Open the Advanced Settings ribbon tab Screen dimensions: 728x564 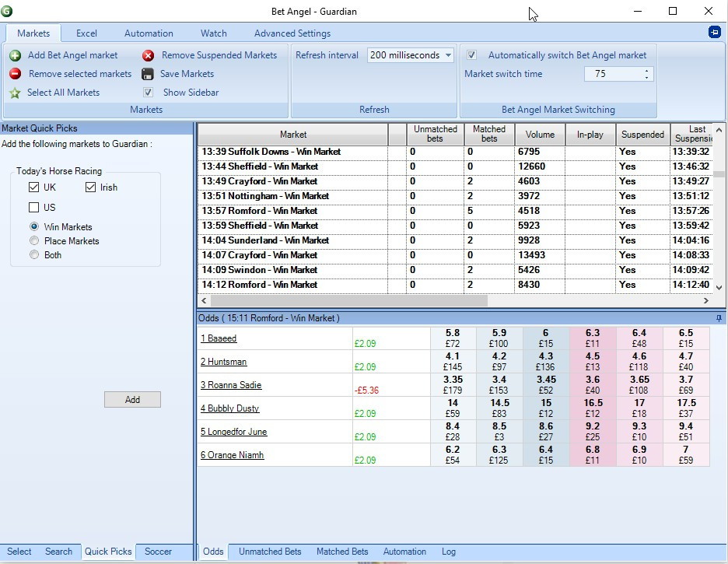(292, 33)
